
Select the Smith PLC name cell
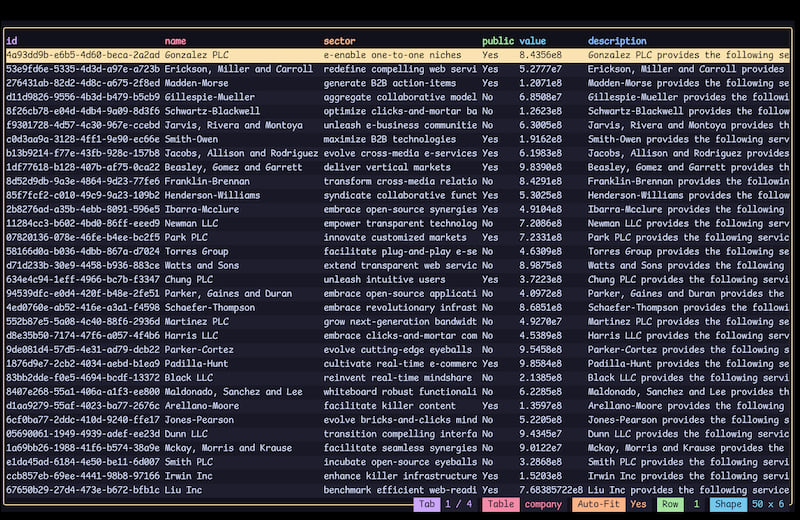click(x=189, y=462)
